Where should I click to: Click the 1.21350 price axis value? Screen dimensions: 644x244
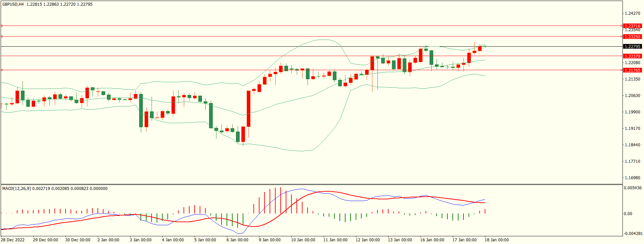click(632, 79)
